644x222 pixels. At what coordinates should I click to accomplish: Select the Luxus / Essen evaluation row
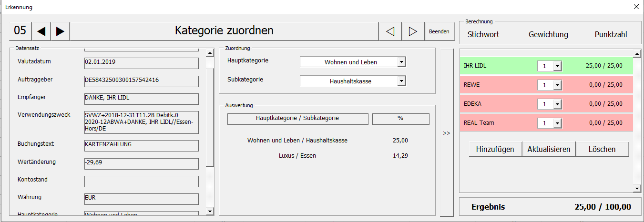[x=297, y=155]
